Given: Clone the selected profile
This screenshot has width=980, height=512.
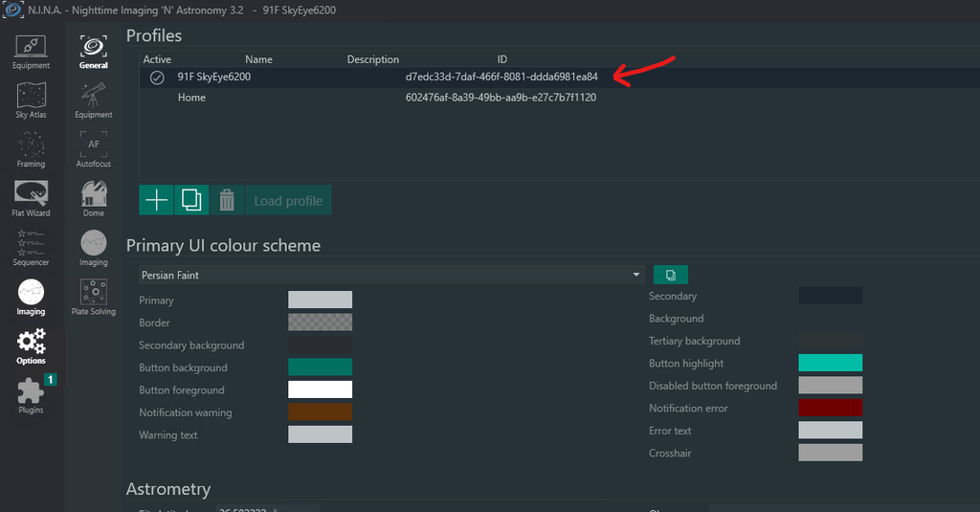Looking at the screenshot, I should pyautogui.click(x=191, y=200).
